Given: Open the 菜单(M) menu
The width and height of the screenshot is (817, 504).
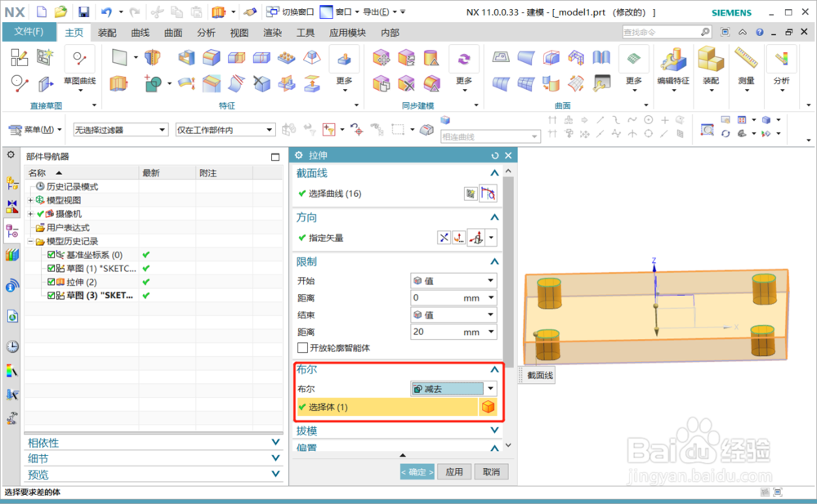Looking at the screenshot, I should pyautogui.click(x=35, y=129).
